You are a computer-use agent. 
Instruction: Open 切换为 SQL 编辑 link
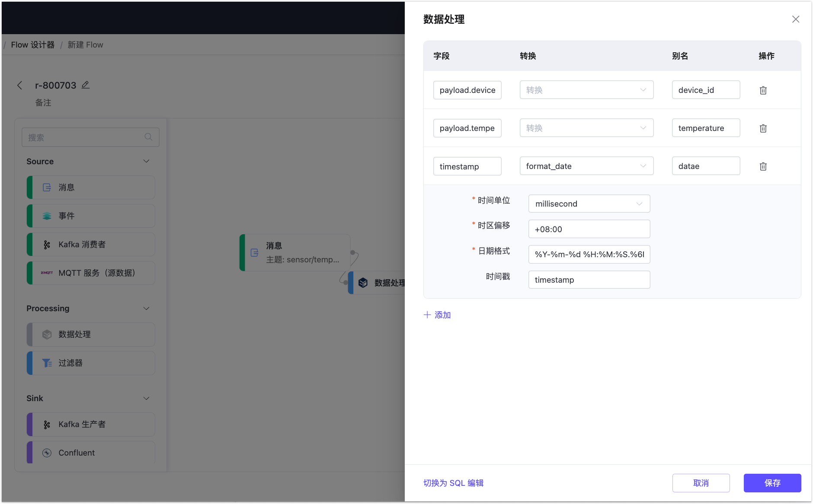(453, 483)
